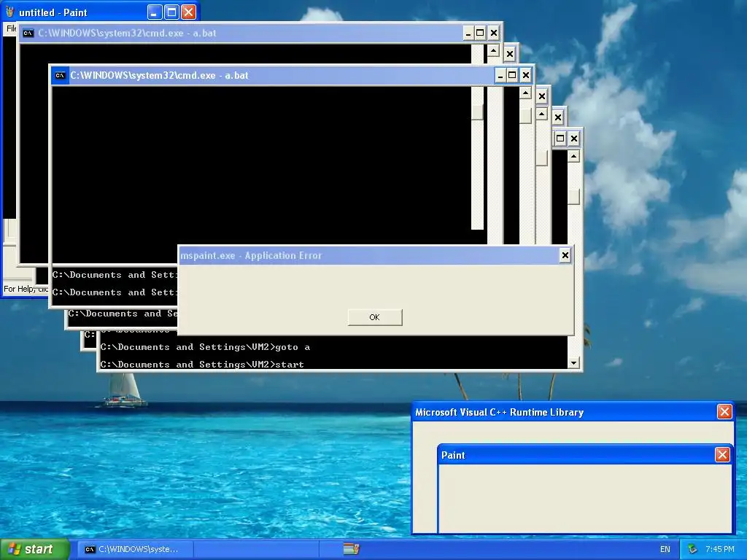
Task: Open the system menu icon of the active cmd.exe a.bat window
Action: point(60,75)
